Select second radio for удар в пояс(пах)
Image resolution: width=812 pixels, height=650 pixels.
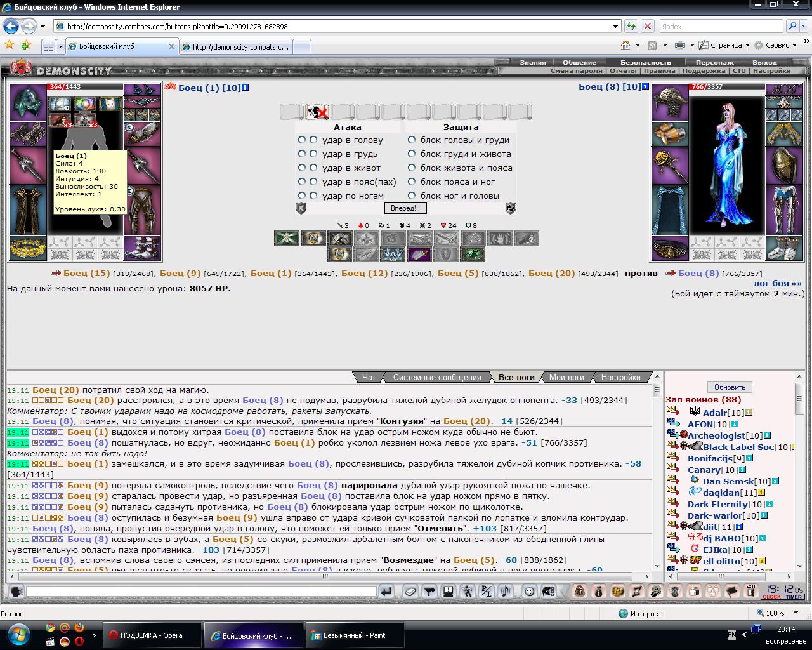[x=313, y=182]
